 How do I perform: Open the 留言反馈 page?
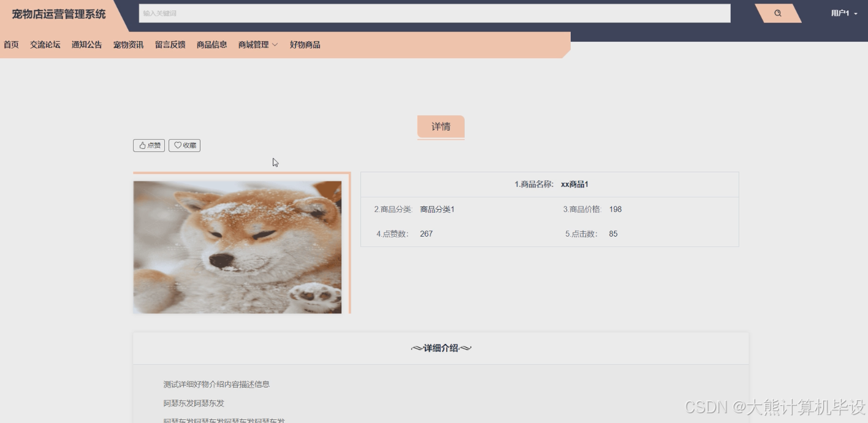(170, 45)
